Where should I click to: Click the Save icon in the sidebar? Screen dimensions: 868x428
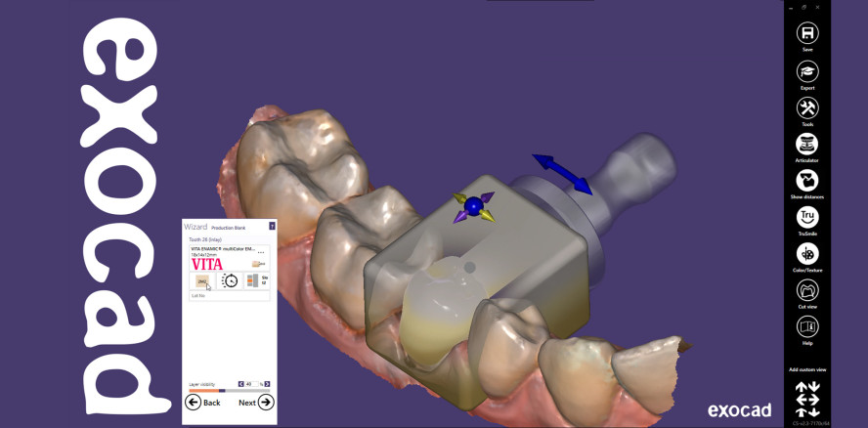pyautogui.click(x=807, y=34)
